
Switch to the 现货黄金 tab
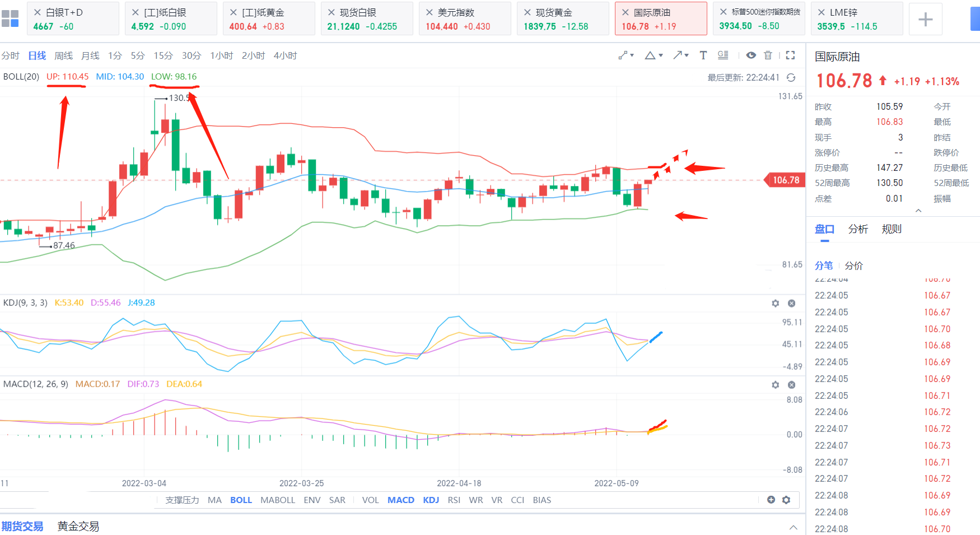[563, 18]
